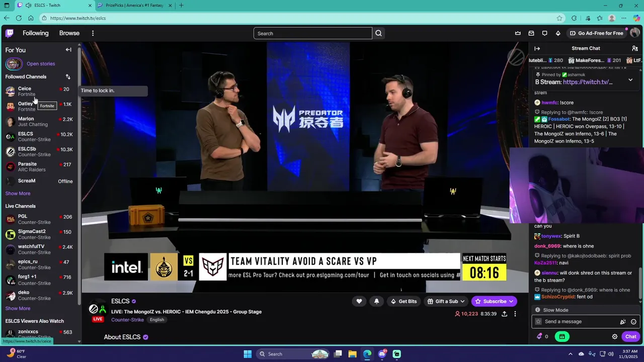Viewport: 644px width, 362px height.
Task: Click the Counter-Strike category link below title
Action: 127,320
